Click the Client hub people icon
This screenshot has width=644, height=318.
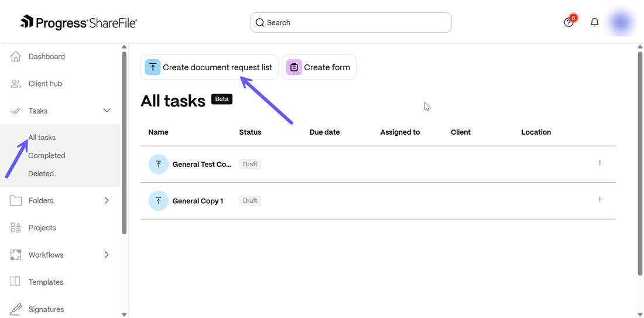click(16, 84)
